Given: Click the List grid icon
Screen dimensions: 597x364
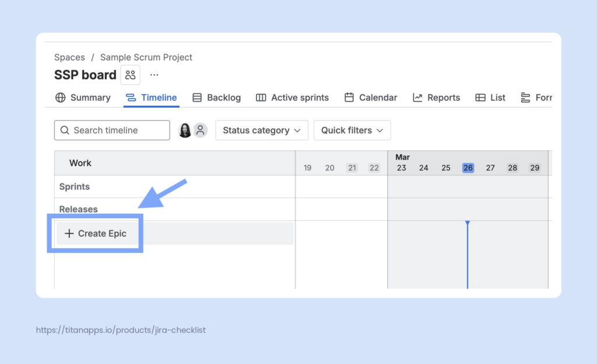Looking at the screenshot, I should 479,98.
